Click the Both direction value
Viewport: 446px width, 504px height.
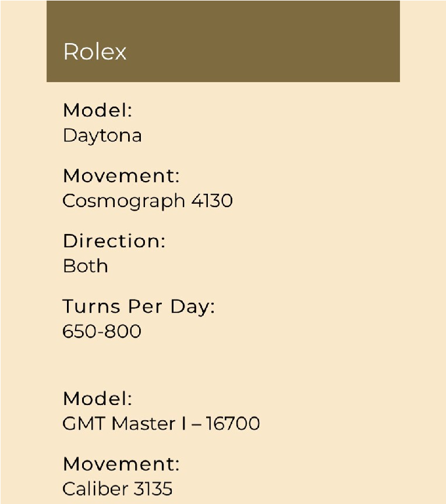click(x=85, y=266)
